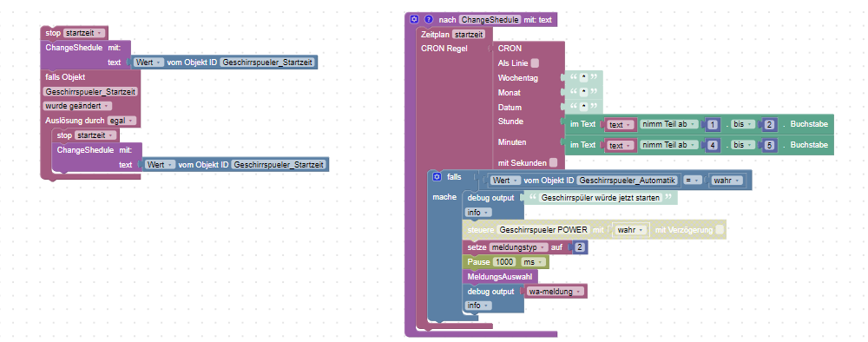Open the 'wurde geändert' trigger dropdown
This screenshot has width=868, height=342.
coord(77,106)
